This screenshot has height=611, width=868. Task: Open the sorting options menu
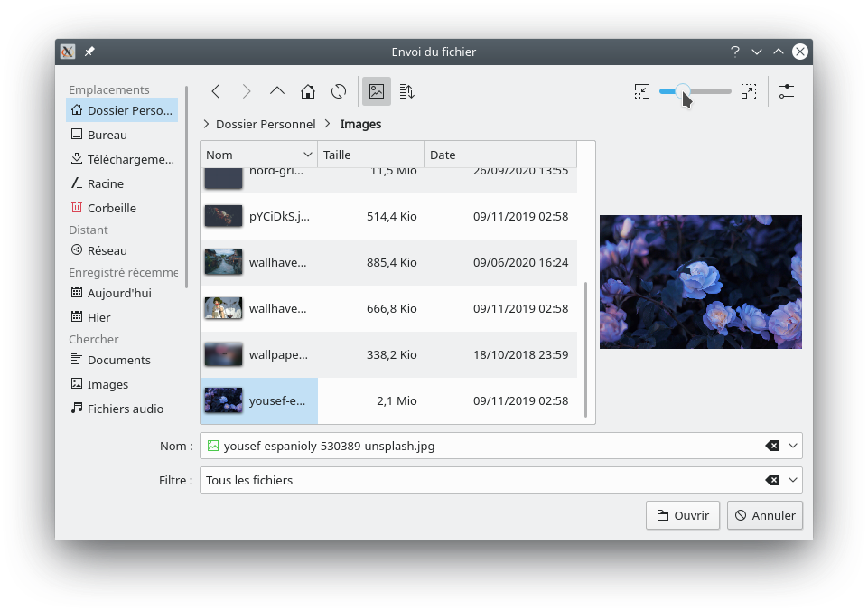click(x=407, y=91)
